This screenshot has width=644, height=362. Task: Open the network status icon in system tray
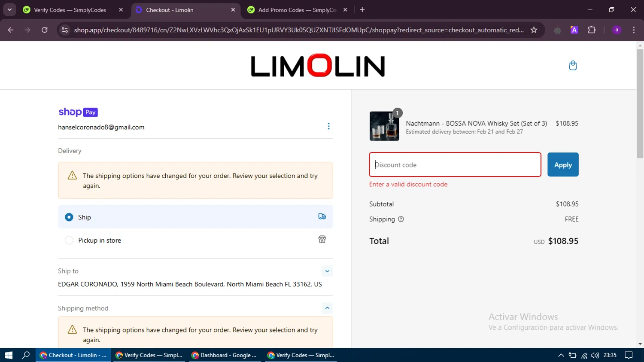(584, 355)
